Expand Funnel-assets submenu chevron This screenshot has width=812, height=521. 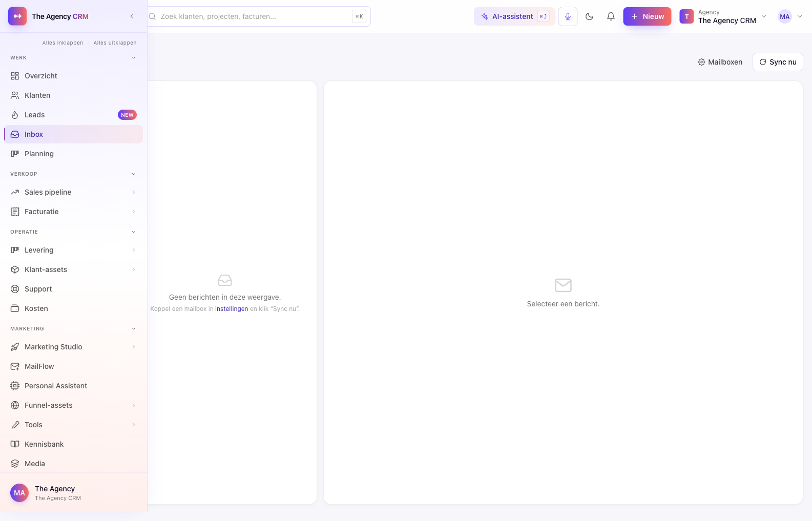pyautogui.click(x=134, y=405)
